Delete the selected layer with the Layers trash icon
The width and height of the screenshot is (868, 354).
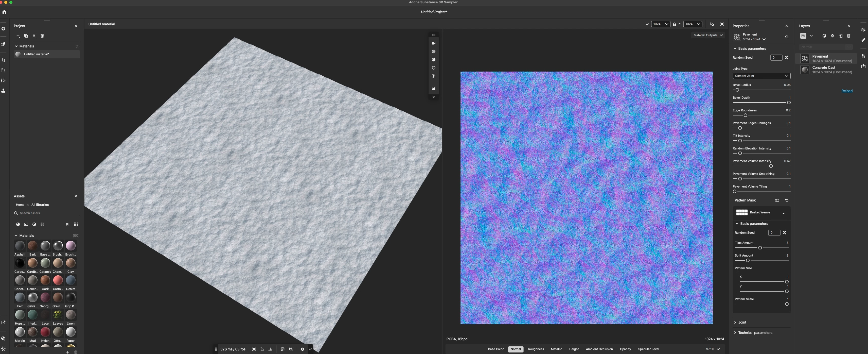click(x=849, y=36)
